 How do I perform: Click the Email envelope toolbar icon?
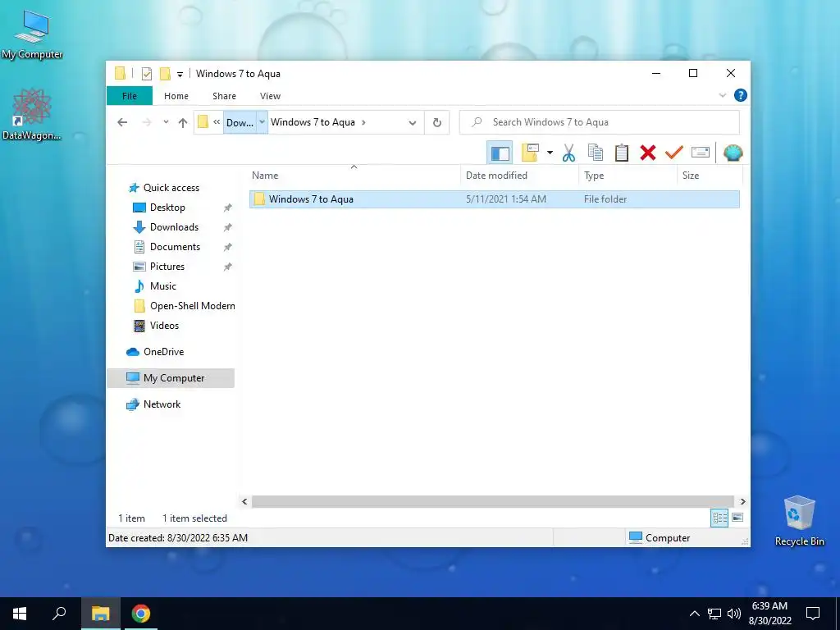[701, 153]
